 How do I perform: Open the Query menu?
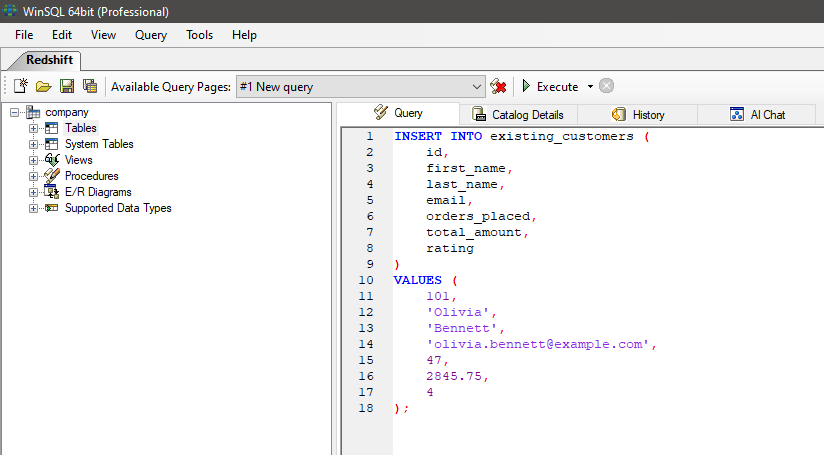click(x=151, y=35)
